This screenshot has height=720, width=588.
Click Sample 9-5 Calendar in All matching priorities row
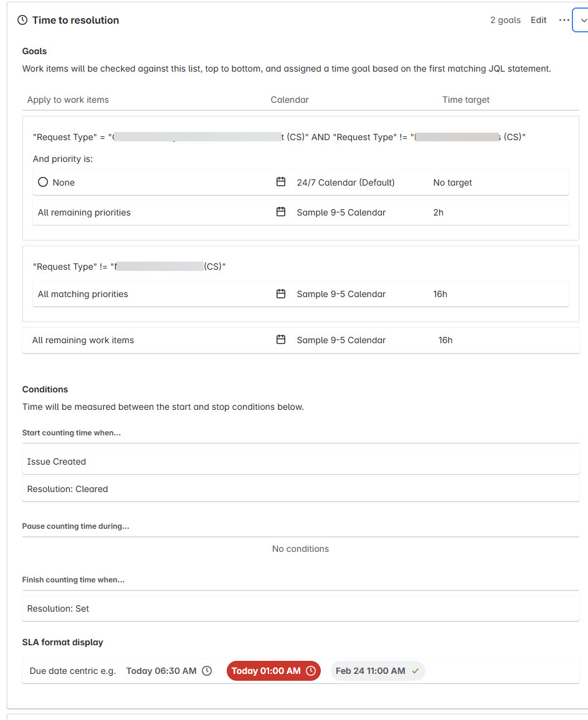point(341,294)
